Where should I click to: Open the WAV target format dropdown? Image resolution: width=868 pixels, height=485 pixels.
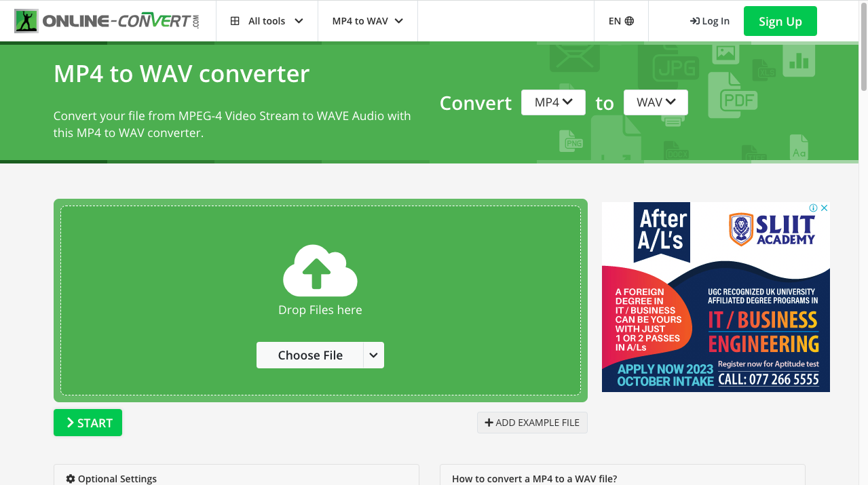[x=656, y=102]
